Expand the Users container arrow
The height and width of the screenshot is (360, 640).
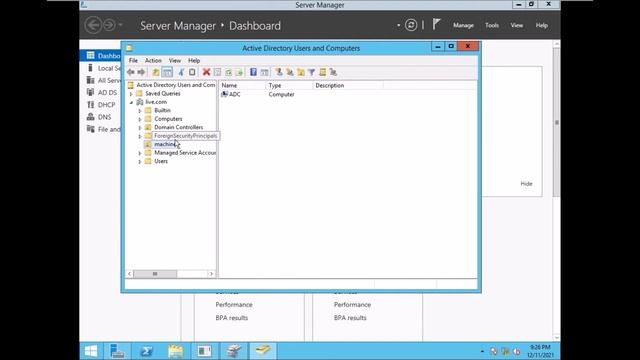[140, 162]
